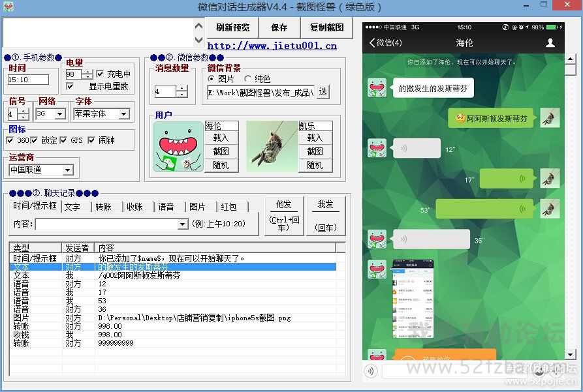
Task: Toggle the 充电中 charging checkbox
Action: [101, 74]
